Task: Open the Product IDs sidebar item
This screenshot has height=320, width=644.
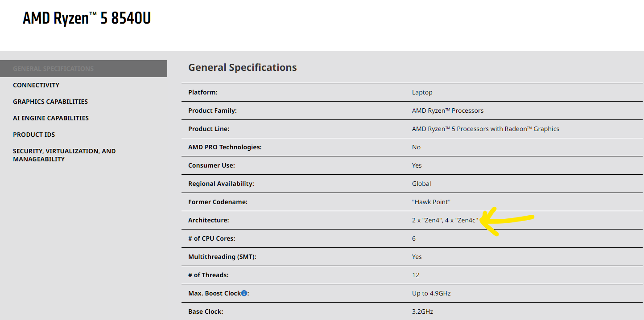Action: click(34, 135)
